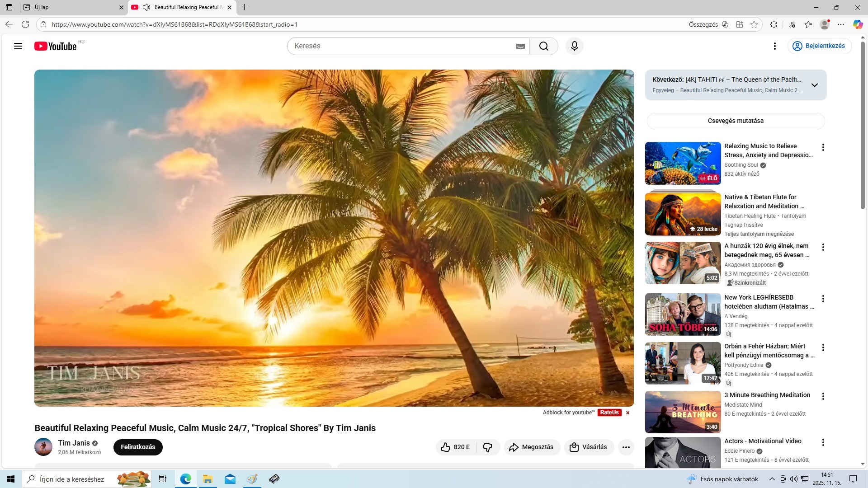
Task: Activate voice search microphone icon
Action: (x=574, y=46)
